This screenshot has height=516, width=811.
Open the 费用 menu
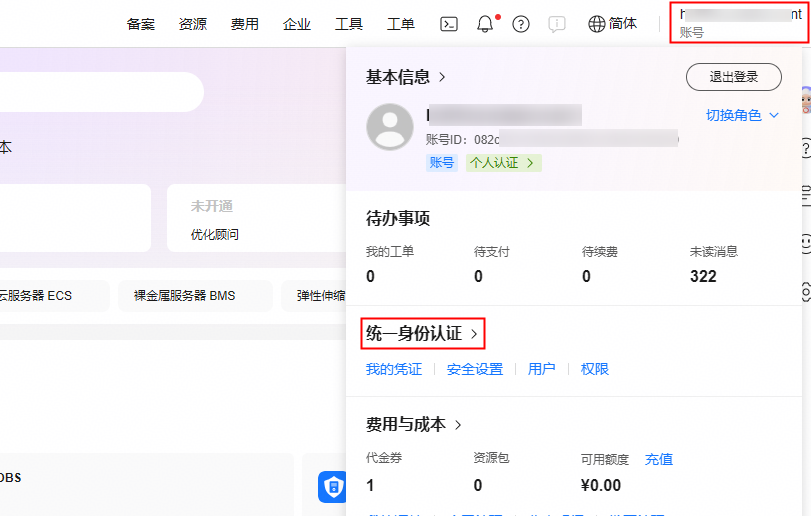245,24
